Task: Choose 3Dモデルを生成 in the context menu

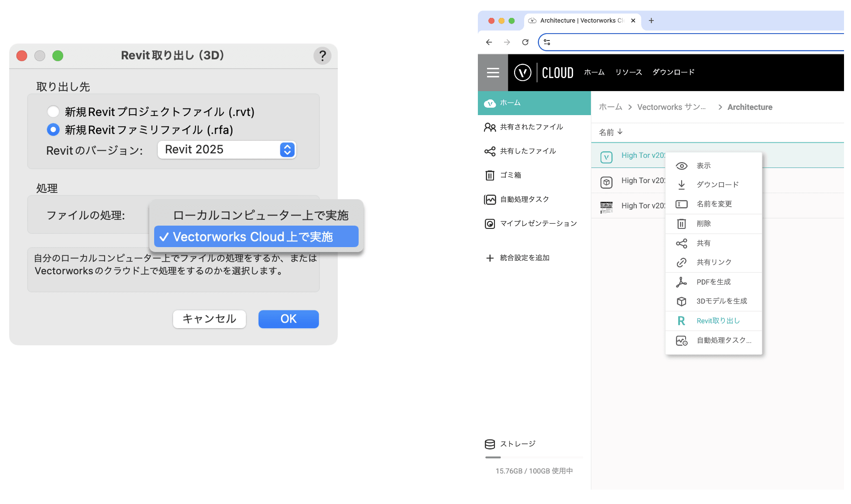Action: pyautogui.click(x=714, y=301)
